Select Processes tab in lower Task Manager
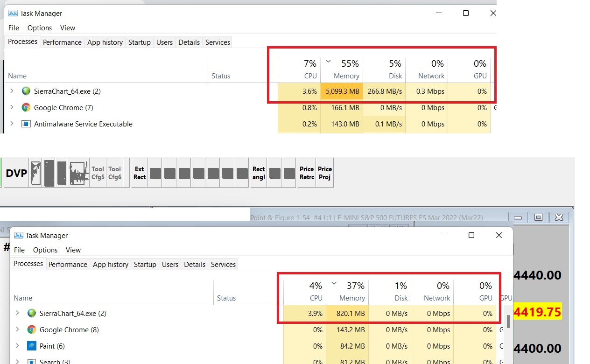Image resolution: width=590 pixels, height=364 pixels. 28,264
